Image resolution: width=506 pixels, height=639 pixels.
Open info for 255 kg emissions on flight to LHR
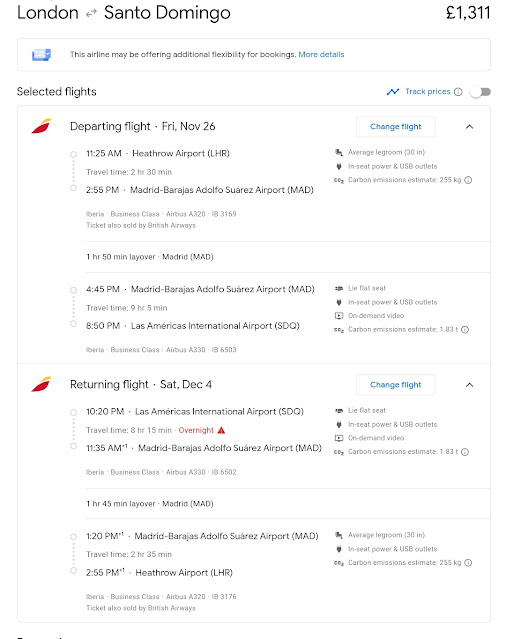tap(468, 563)
